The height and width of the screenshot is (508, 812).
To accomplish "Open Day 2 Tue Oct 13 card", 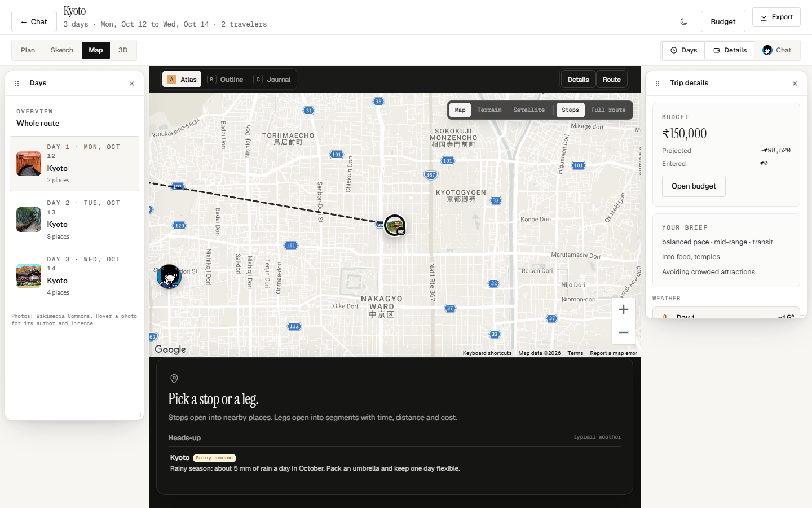I will coord(74,220).
